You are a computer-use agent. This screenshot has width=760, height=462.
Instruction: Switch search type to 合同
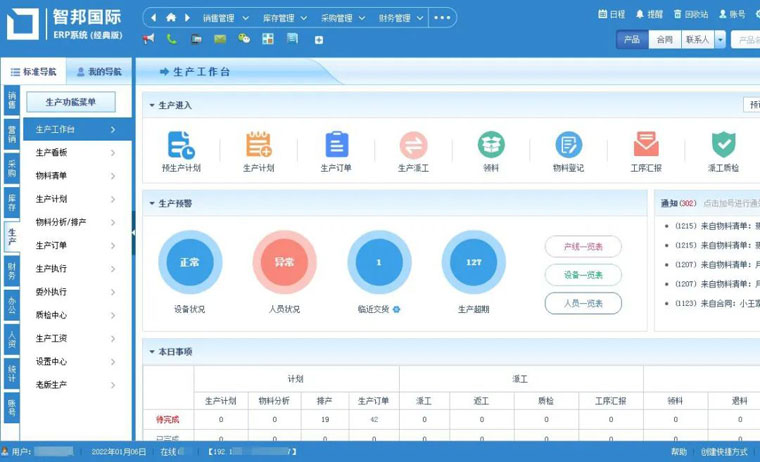[664, 40]
